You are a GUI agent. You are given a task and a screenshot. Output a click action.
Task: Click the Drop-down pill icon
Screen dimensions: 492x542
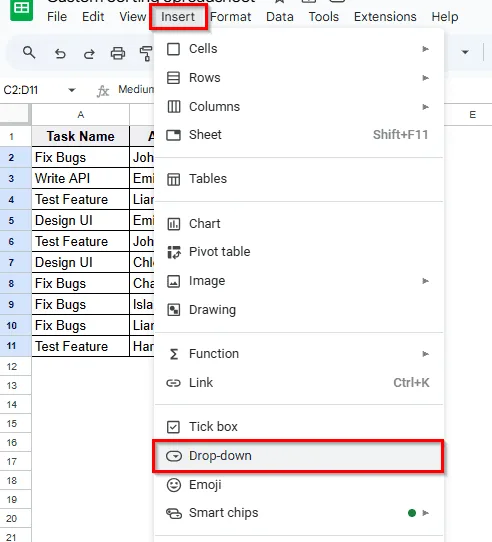coord(174,456)
